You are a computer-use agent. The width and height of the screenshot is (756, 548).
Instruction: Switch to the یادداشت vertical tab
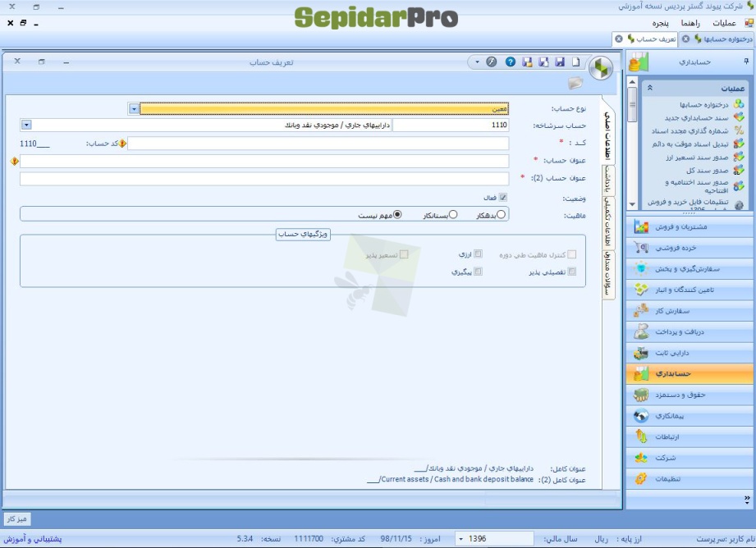pyautogui.click(x=608, y=180)
